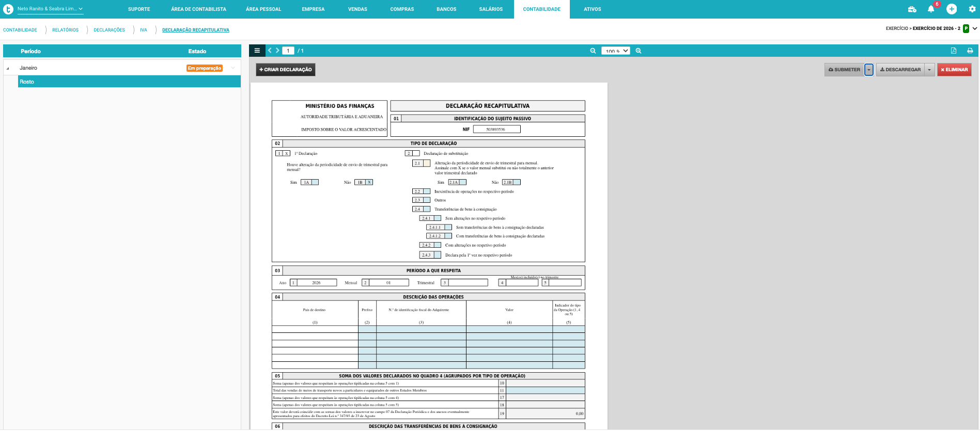Open the Suporte menu
980x431 pixels.
[x=139, y=9]
